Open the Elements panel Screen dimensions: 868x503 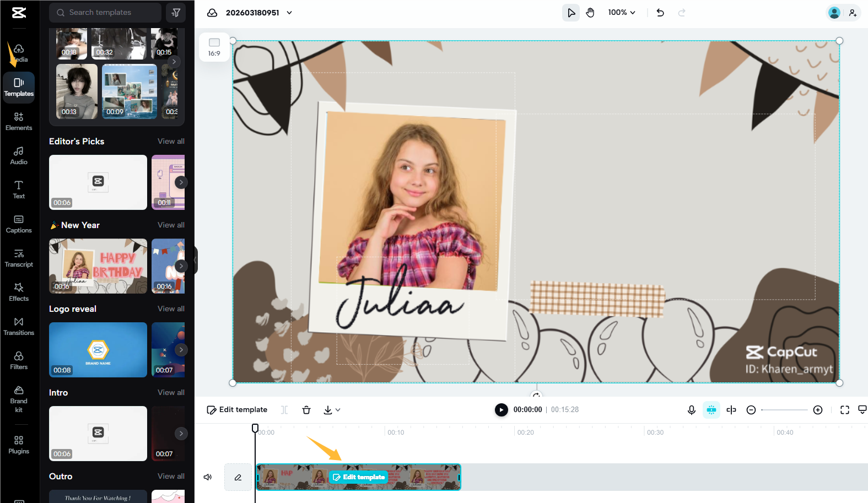[x=19, y=122]
